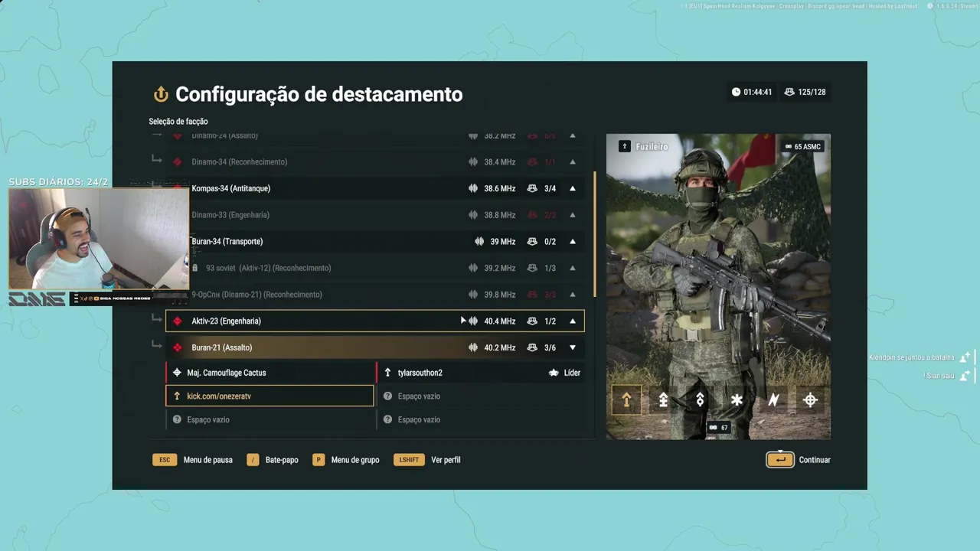The width and height of the screenshot is (980, 551).
Task: Click the Fuzileiro role badge icon on preview
Action: 625,146
